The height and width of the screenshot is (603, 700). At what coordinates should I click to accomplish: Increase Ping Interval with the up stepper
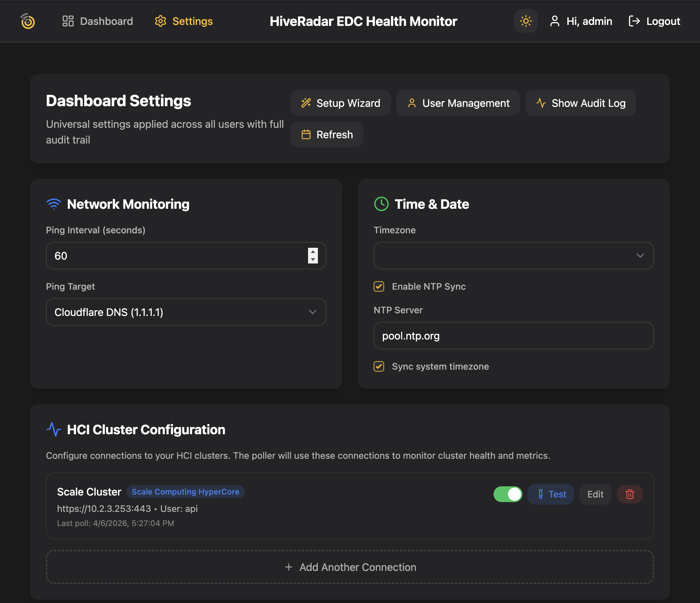[313, 252]
